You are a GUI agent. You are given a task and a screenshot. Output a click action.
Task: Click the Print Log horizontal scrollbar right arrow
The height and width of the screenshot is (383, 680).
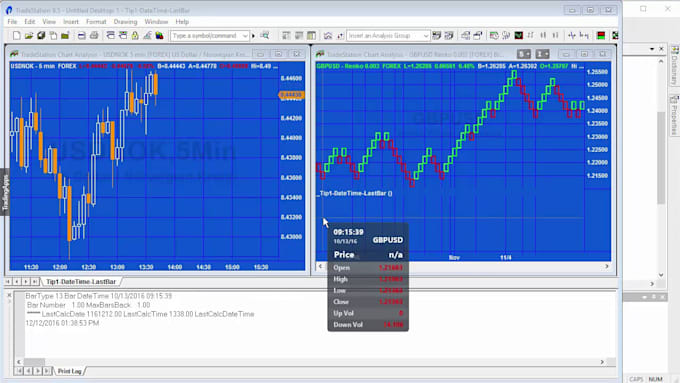pos(602,362)
